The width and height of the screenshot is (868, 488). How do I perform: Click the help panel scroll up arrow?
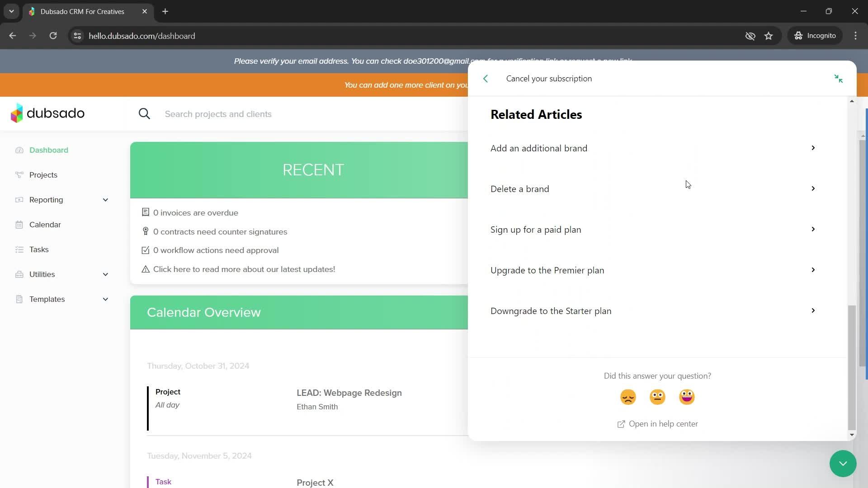pos(852,101)
